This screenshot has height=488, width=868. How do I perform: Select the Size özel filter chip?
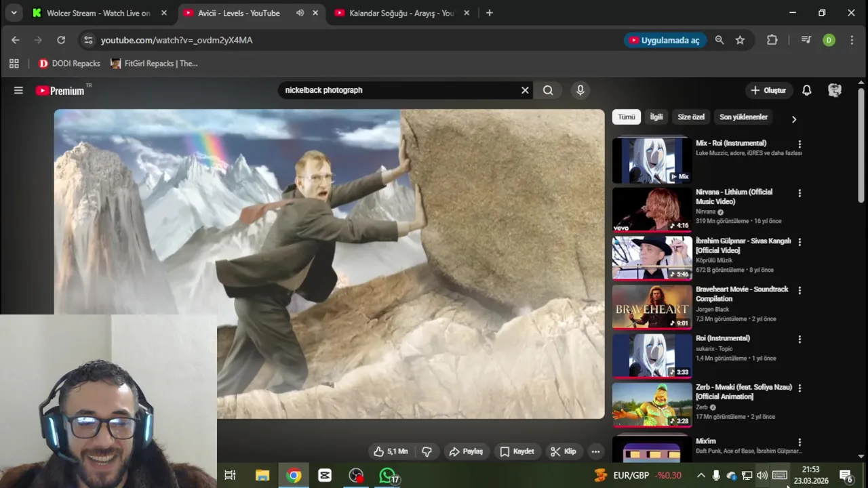(691, 117)
